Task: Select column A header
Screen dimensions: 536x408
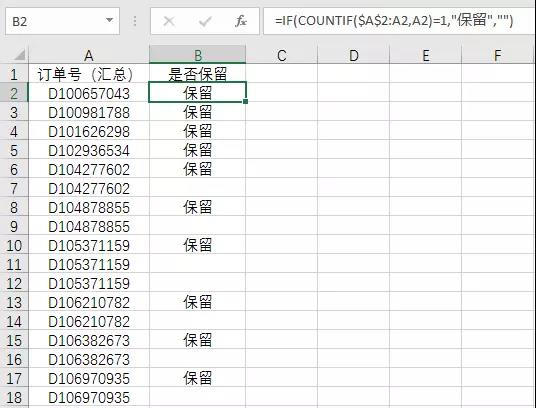Action: (x=89, y=55)
